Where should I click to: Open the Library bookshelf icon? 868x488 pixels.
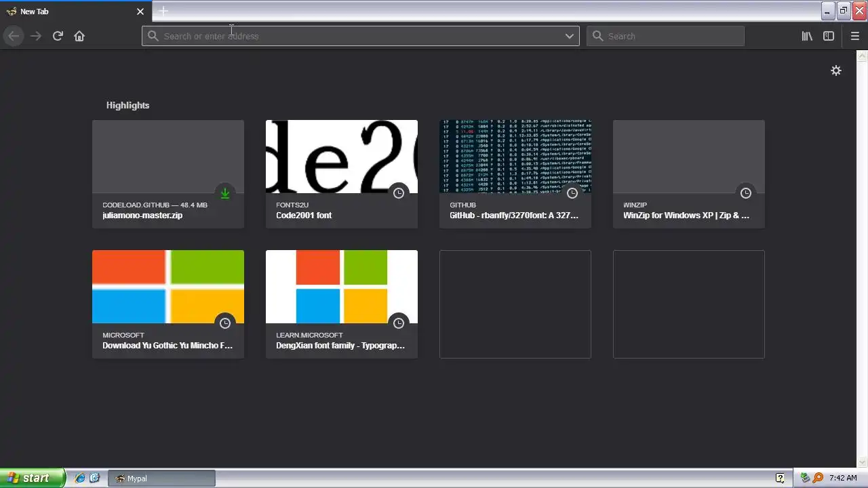click(x=807, y=36)
